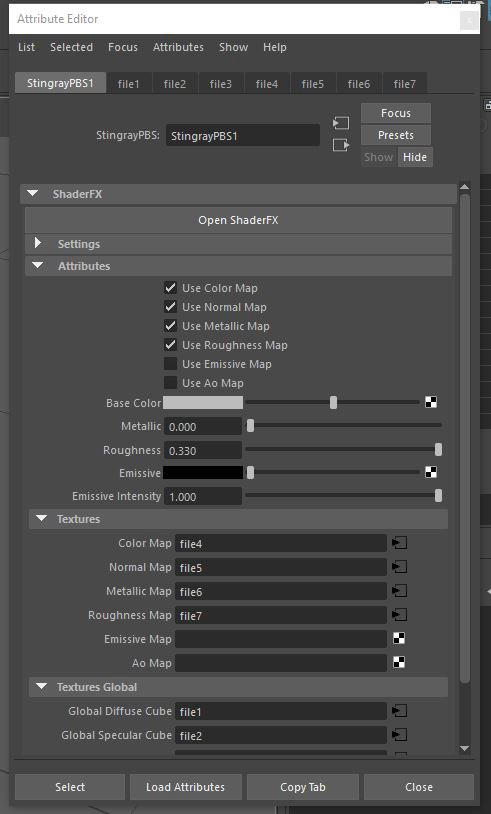The height and width of the screenshot is (814, 491).
Task: Click Open ShaderFX button
Action: 238,220
